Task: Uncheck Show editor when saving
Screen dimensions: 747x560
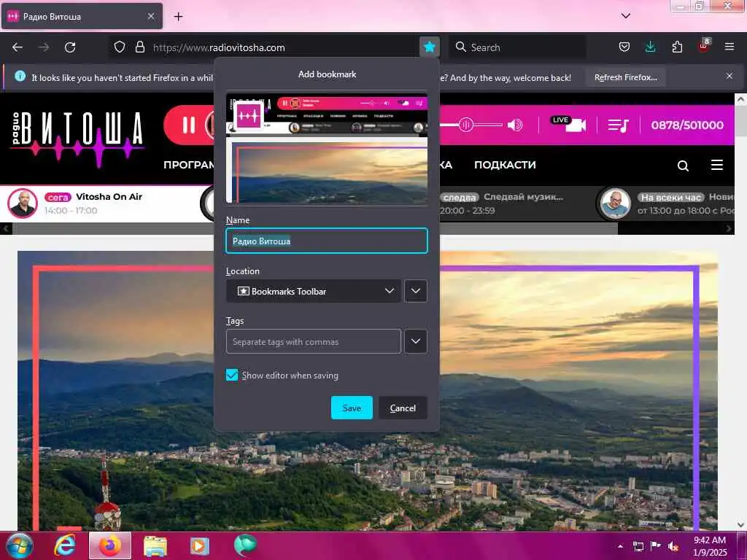Action: (232, 376)
